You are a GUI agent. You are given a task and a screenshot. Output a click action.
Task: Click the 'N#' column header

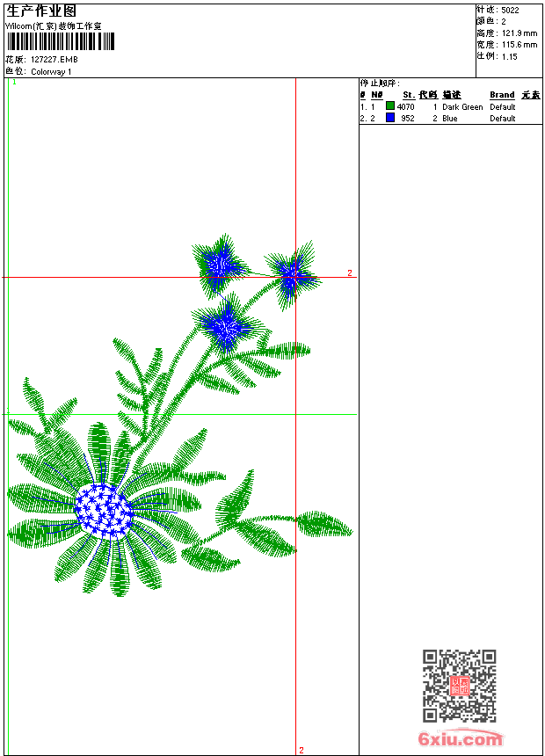377,95
